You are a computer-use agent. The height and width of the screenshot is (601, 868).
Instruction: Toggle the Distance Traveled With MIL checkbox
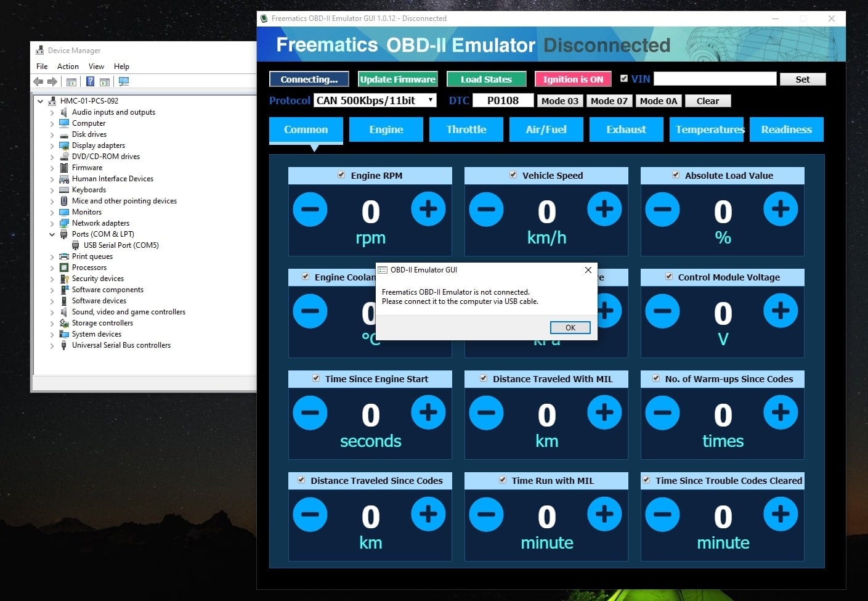tap(484, 378)
